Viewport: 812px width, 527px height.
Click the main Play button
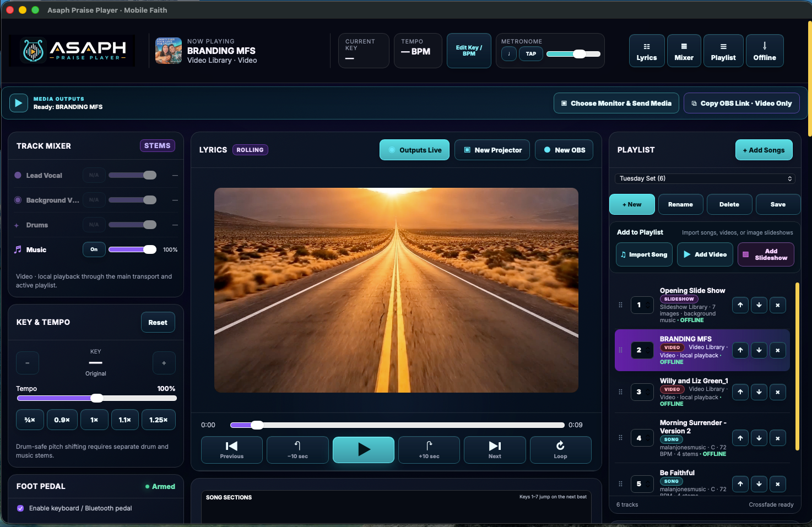[x=364, y=450]
